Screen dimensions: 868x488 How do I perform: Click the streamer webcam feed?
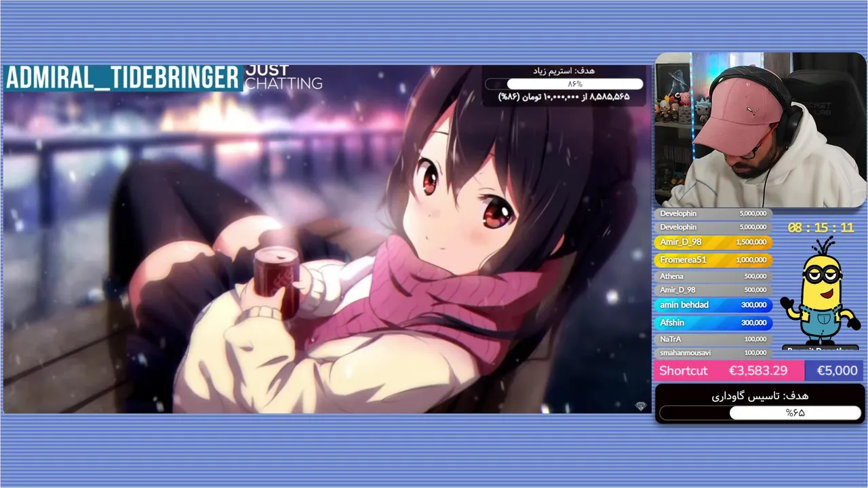[760, 130]
